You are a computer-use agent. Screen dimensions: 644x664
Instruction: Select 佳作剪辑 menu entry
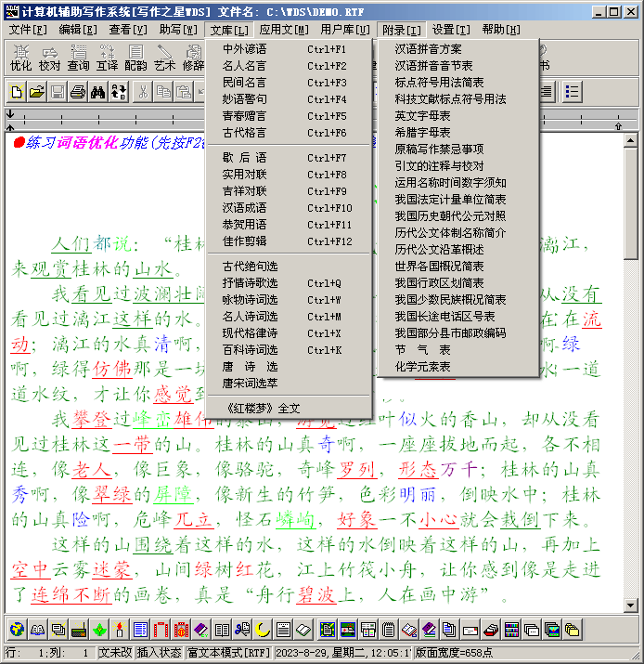tap(289, 241)
